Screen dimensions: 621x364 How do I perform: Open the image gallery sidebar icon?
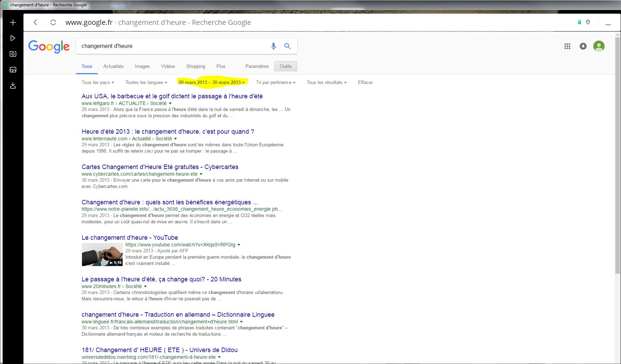click(x=13, y=70)
